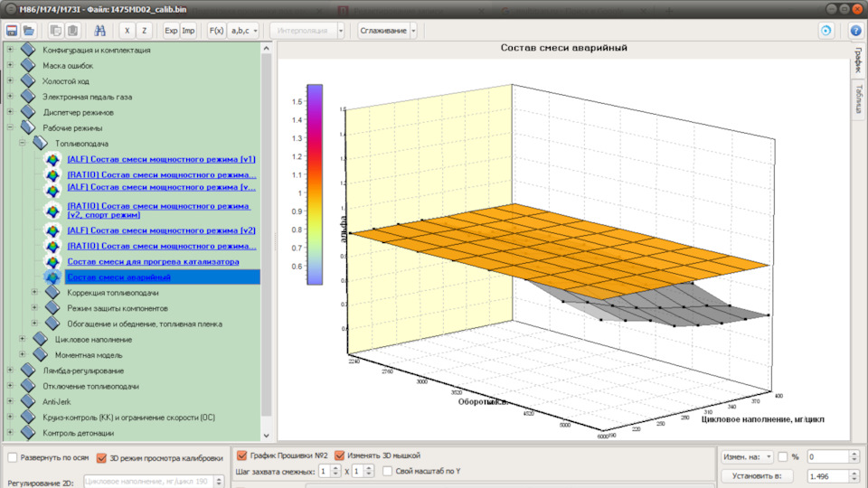Click the folder icon beside Топливоподача

40,143
